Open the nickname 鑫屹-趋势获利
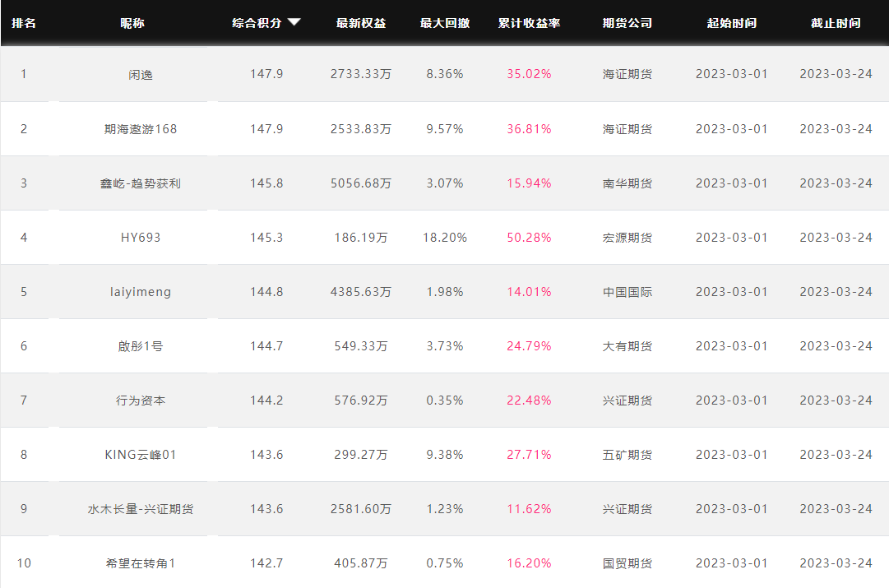 [141, 183]
